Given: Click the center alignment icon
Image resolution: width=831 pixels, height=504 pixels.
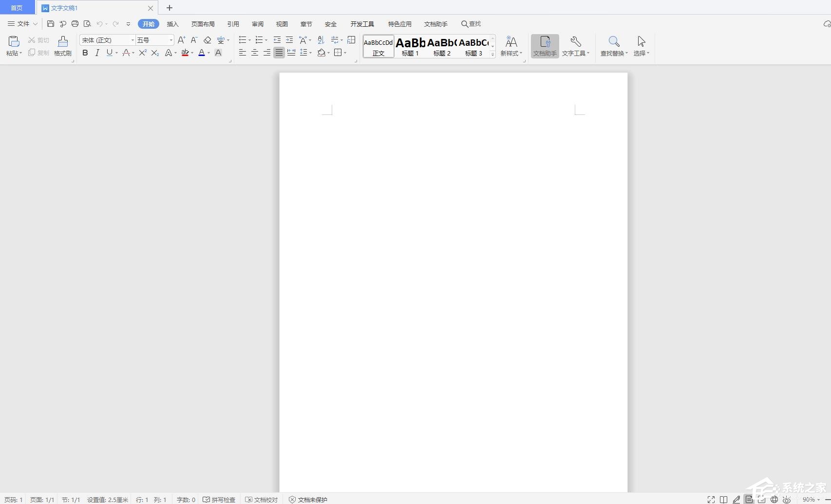Looking at the screenshot, I should pyautogui.click(x=254, y=53).
